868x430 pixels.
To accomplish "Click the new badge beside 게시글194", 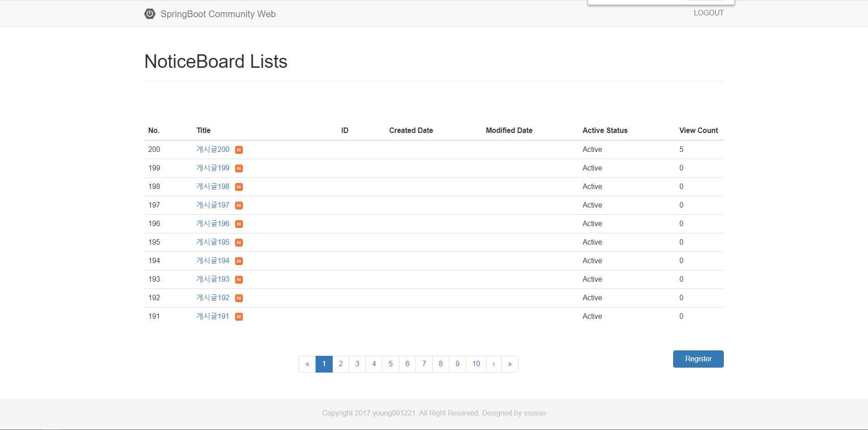I will tap(239, 261).
